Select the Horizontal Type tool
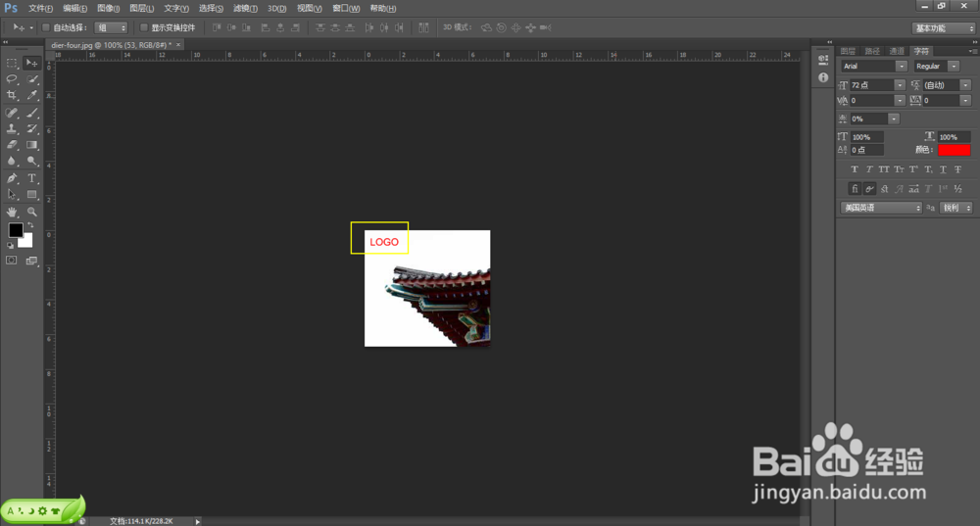The image size is (980, 526). 32,178
